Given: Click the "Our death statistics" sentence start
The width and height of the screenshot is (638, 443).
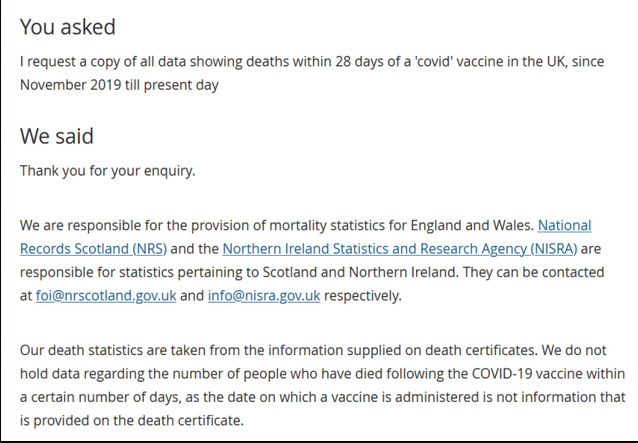Looking at the screenshot, I should coord(81,350).
